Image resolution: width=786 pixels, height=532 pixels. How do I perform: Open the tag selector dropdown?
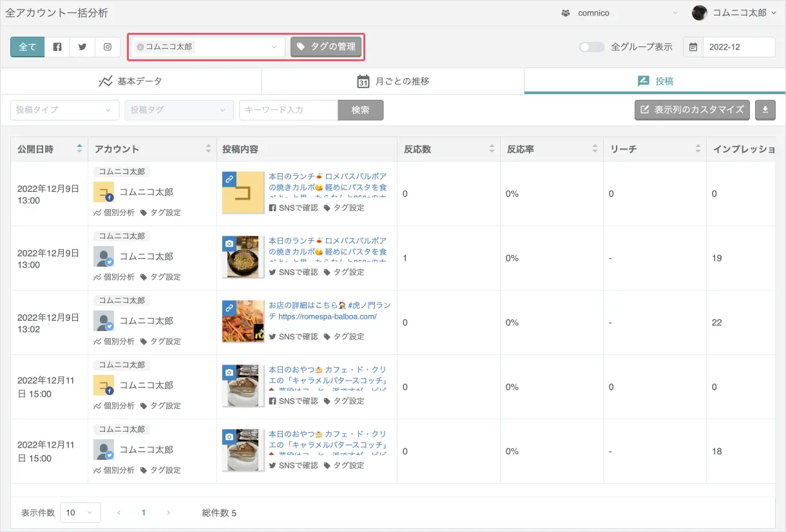208,47
